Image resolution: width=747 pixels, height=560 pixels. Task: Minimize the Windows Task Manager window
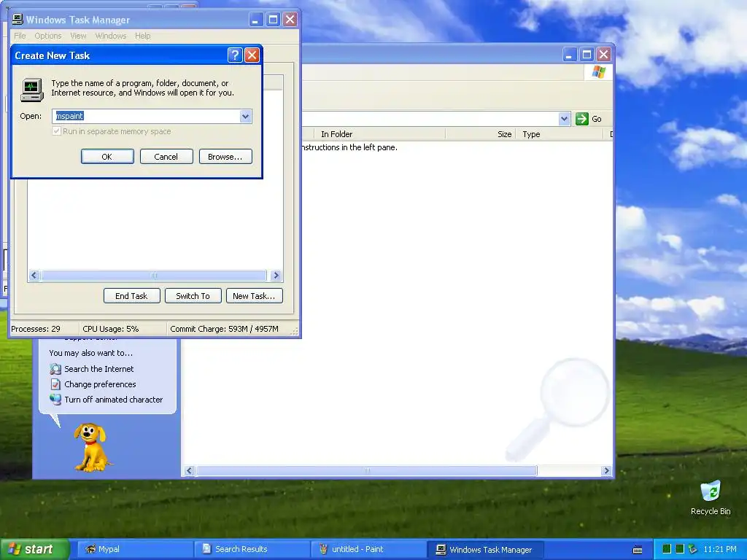pyautogui.click(x=256, y=20)
